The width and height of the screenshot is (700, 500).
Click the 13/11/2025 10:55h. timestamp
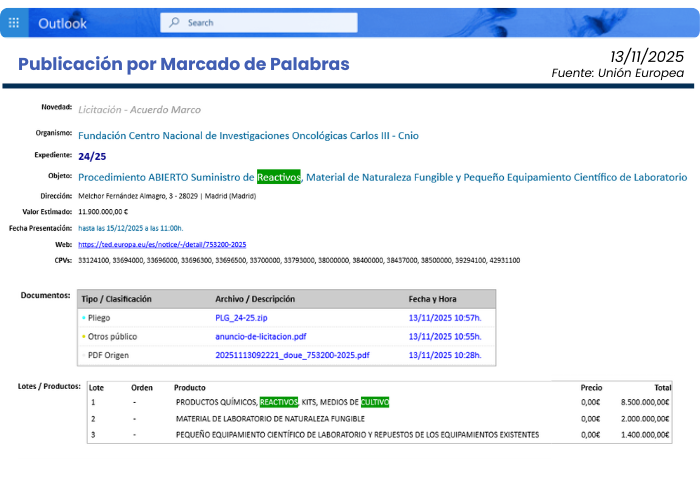tap(444, 336)
